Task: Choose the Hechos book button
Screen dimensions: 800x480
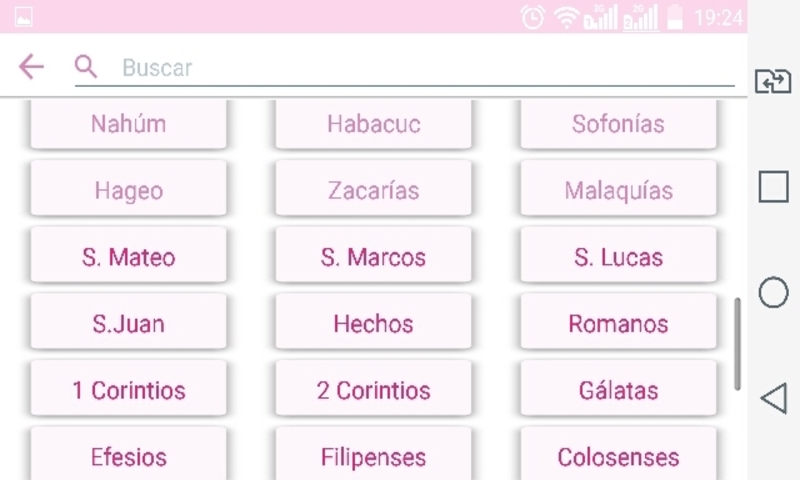Action: coord(373,324)
